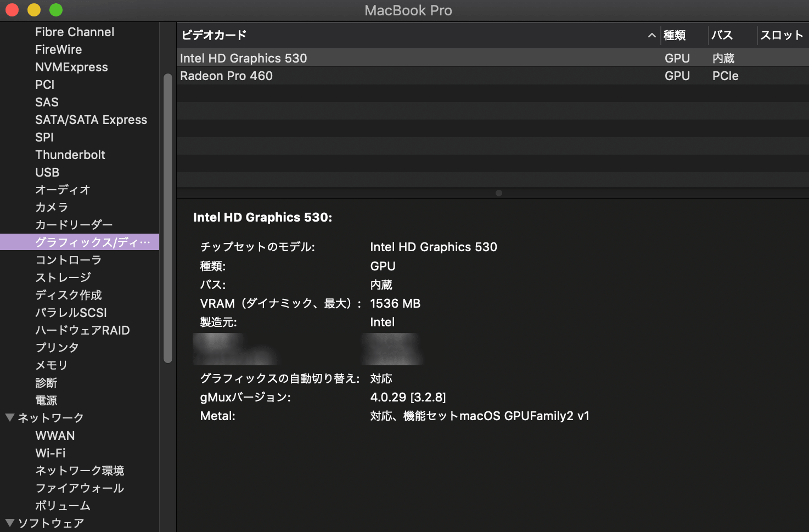Select highlighted グラフィックス/ディ… item
This screenshot has height=532, width=809.
pyautogui.click(x=80, y=242)
